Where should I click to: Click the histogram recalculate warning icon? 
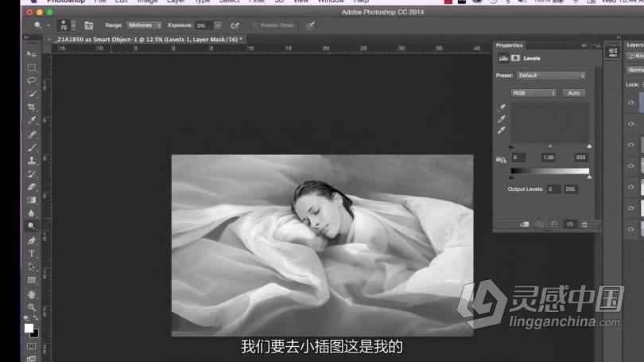coord(501,159)
